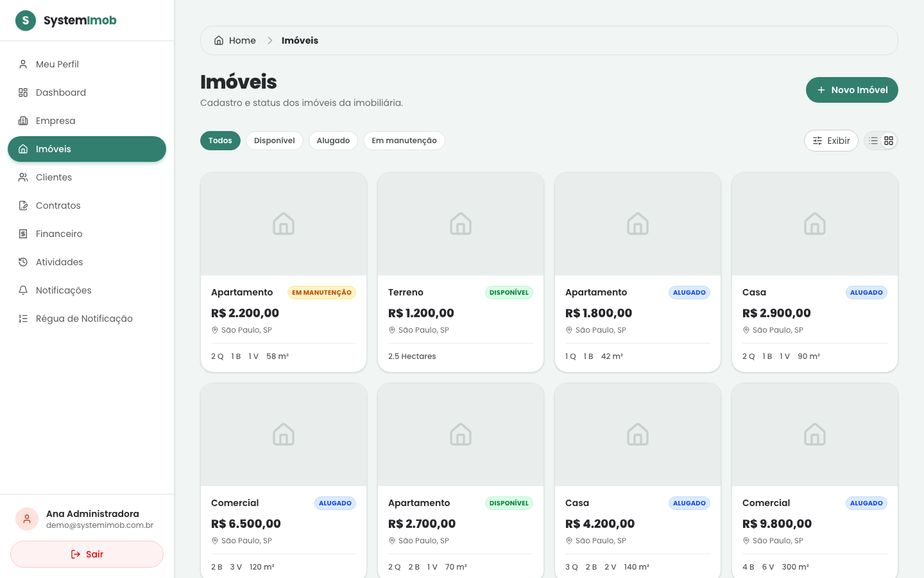
Task: Open the Empresa section
Action: pos(87,121)
